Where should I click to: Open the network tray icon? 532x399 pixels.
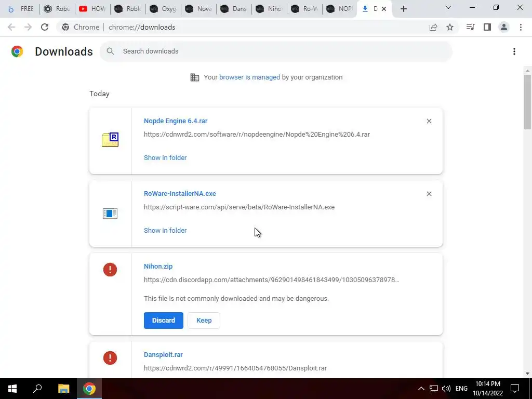click(434, 389)
